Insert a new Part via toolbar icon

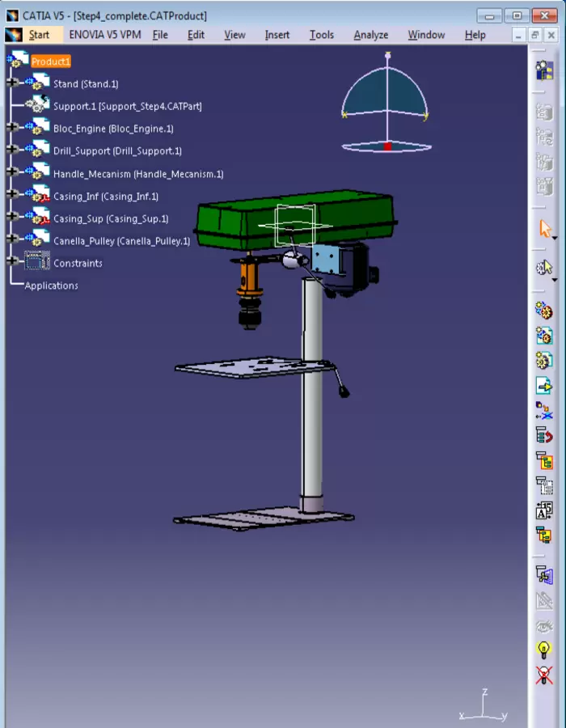click(544, 360)
